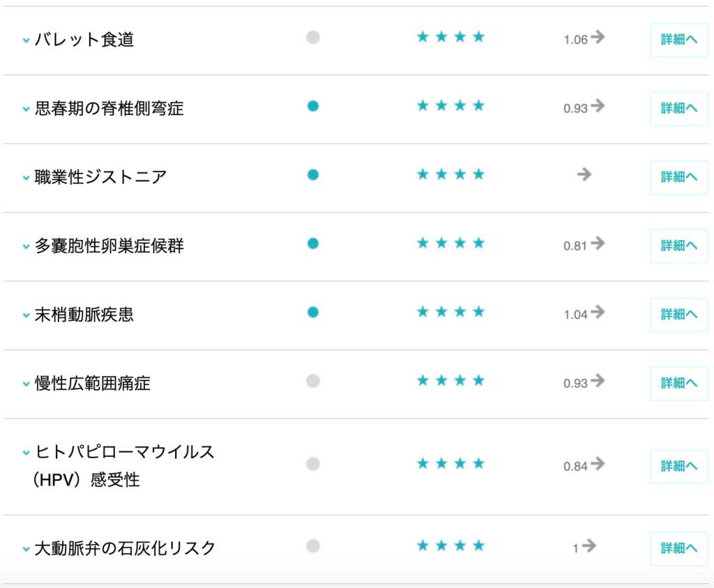Viewport: 714px width, 588px height.
Task: Expand the 慢性広範囲痛症 row chevron
Action: click(26, 384)
